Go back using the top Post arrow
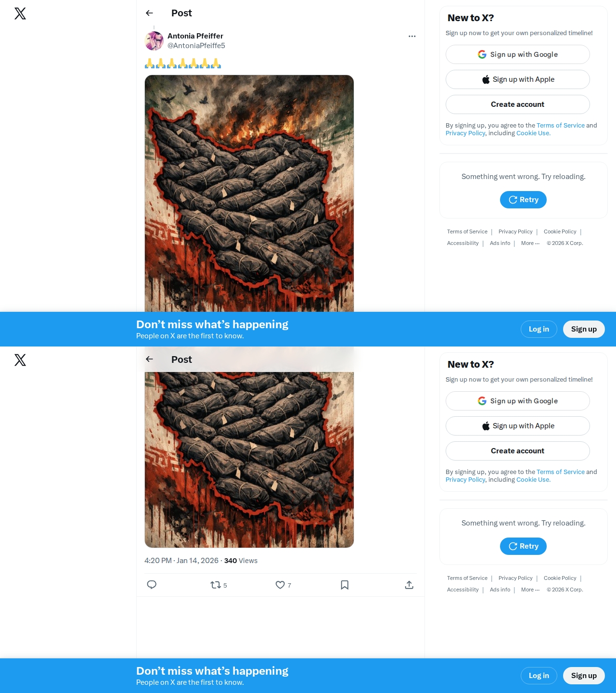This screenshot has width=616, height=693. click(149, 13)
